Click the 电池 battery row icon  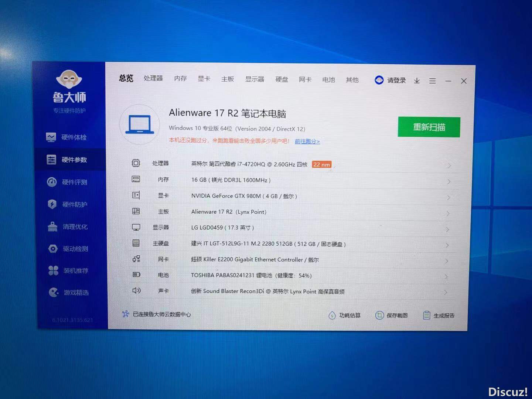136,274
